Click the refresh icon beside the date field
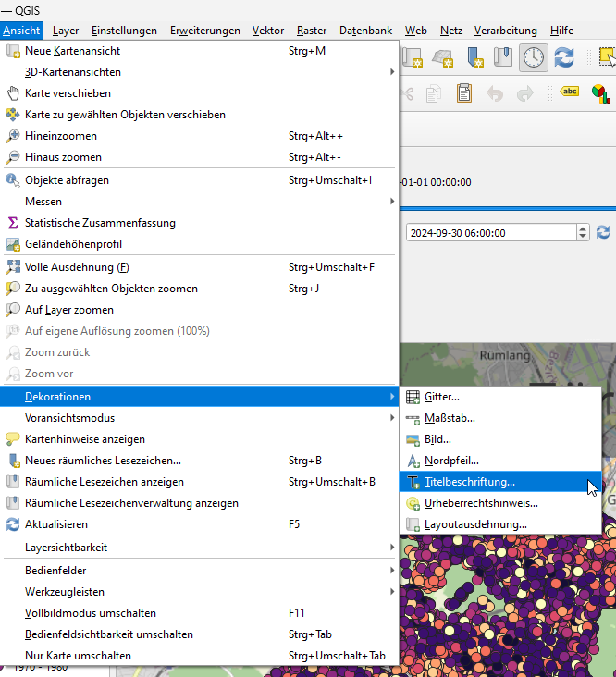616x677 pixels. coord(603,232)
